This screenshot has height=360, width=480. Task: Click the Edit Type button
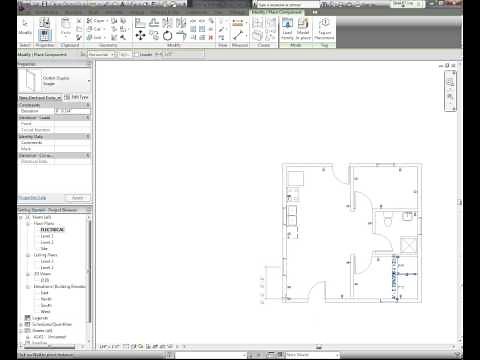tap(76, 97)
